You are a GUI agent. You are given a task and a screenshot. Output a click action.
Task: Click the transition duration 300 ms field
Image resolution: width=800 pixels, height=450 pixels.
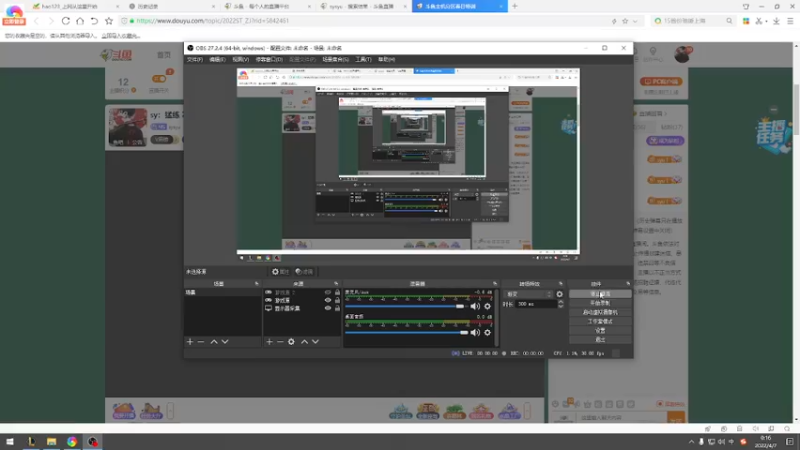click(x=535, y=304)
